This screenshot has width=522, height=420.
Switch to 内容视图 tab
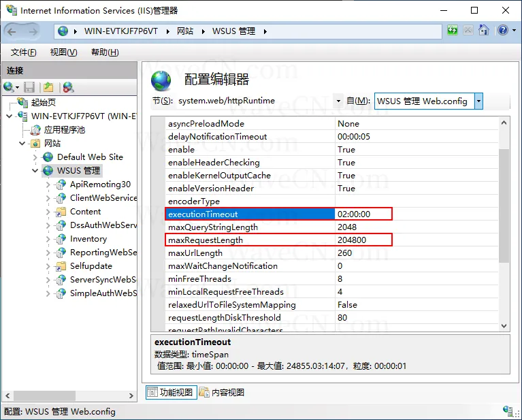(222, 392)
